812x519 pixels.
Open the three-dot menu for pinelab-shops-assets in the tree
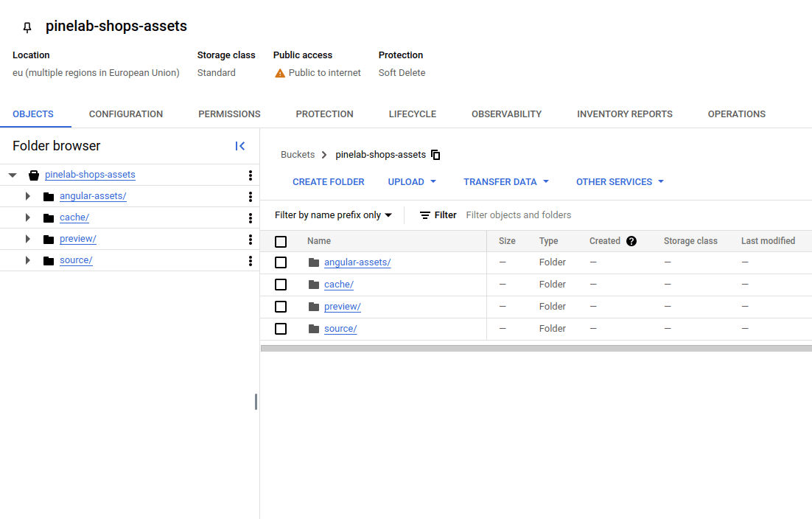[250, 175]
